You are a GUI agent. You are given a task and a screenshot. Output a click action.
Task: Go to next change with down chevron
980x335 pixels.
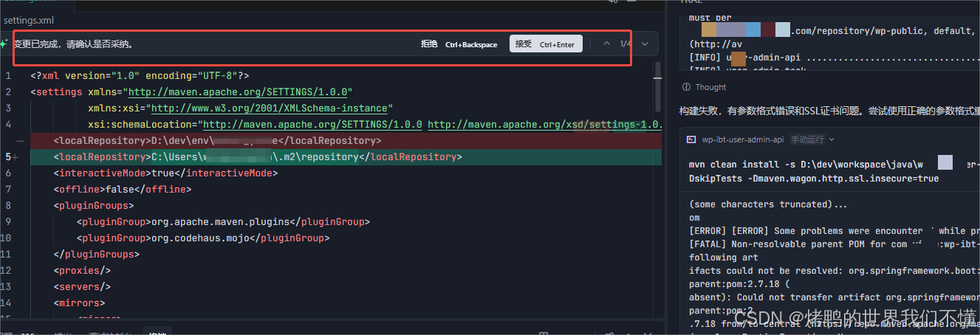point(645,44)
